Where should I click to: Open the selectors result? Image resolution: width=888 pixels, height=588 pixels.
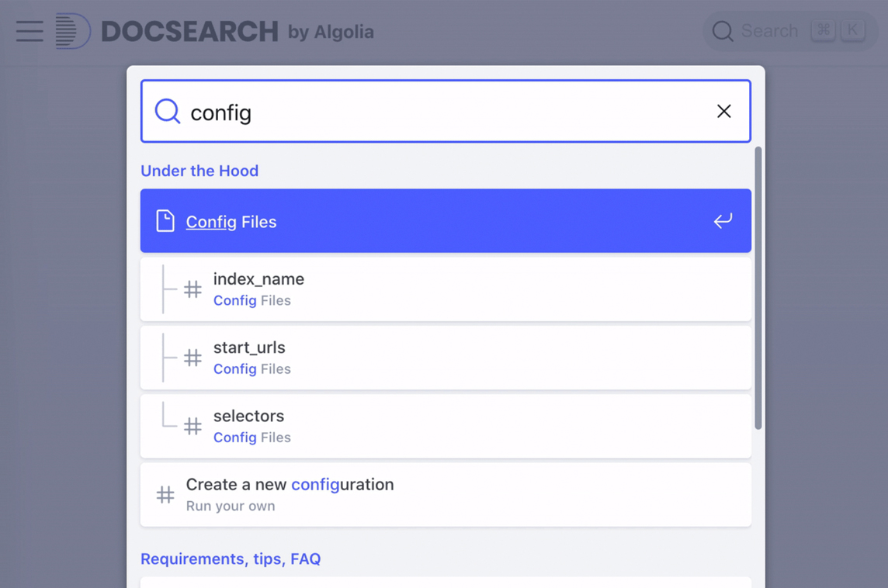pyautogui.click(x=446, y=426)
